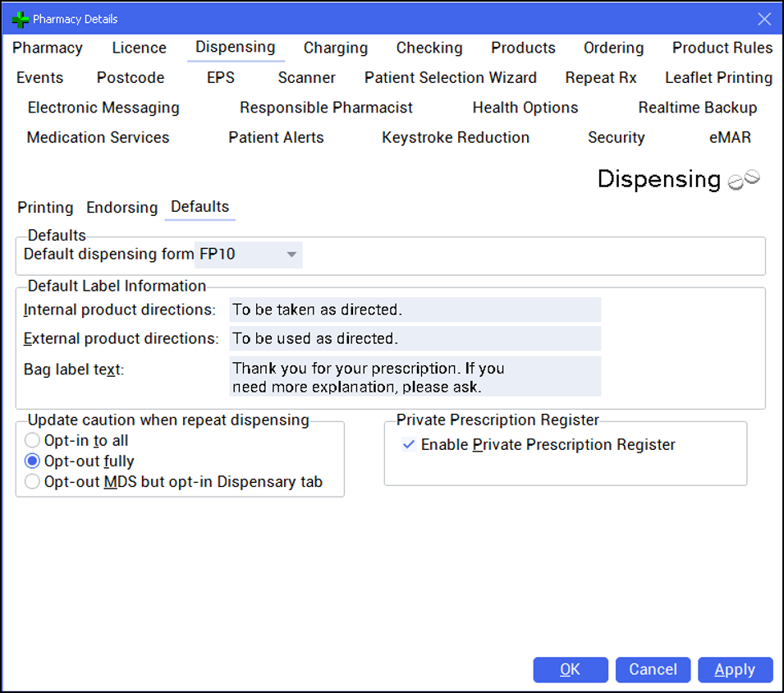784x693 pixels.
Task: Click the green cross Pharmacy Details icon
Action: (21, 19)
